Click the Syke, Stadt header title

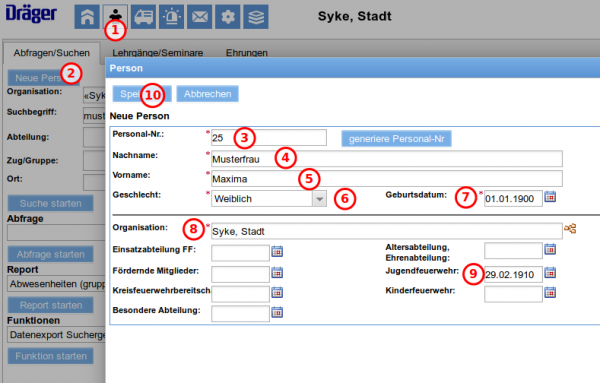(355, 16)
